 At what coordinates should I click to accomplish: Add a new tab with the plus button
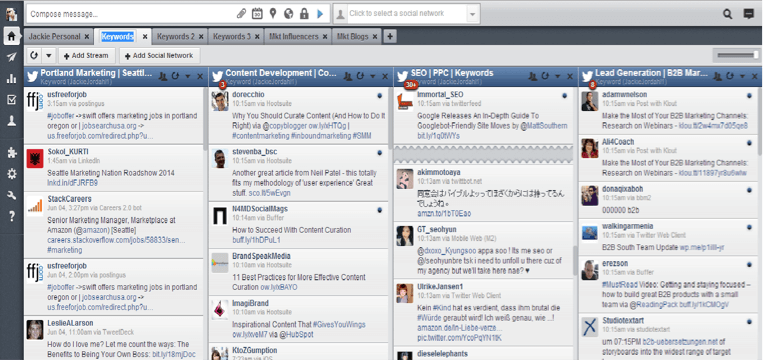click(390, 36)
